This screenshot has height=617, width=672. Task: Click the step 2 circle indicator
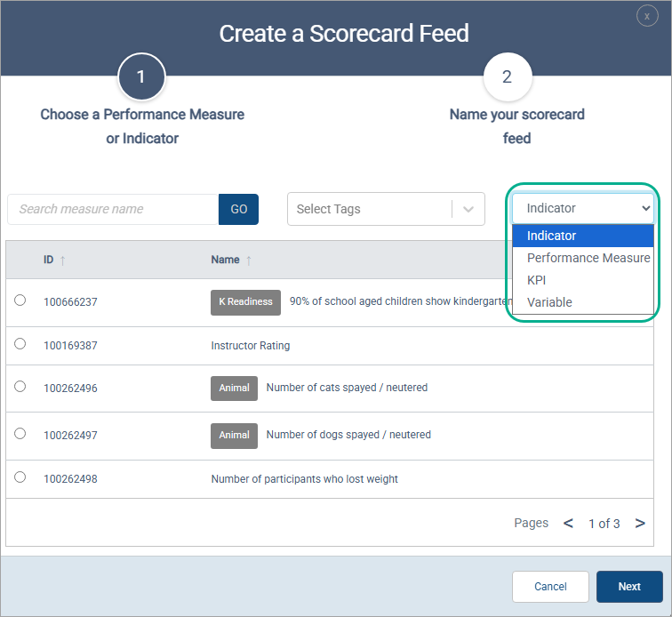click(507, 77)
